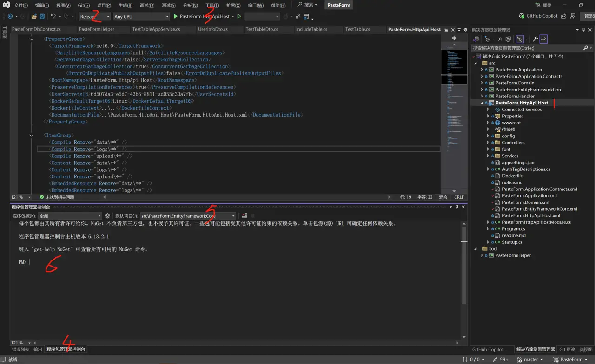This screenshot has width=595, height=364.
Task: Switch to the IncludeTable.cs tab
Action: pos(311,29)
